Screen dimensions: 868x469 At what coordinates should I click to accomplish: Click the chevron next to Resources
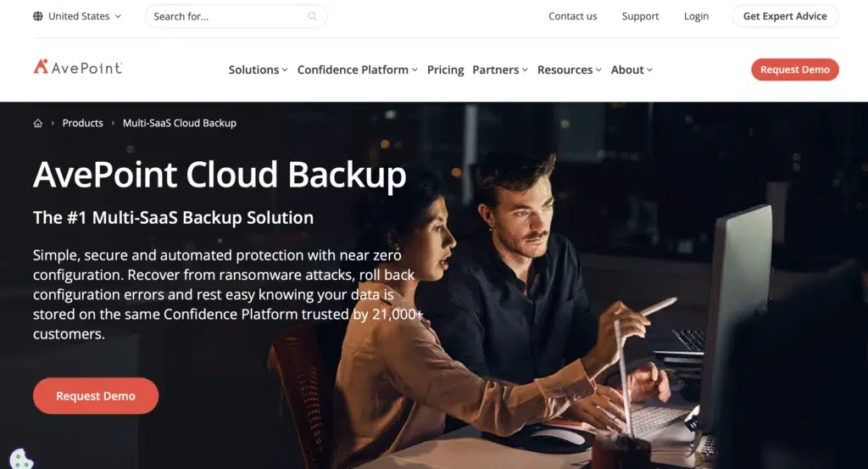pos(598,70)
